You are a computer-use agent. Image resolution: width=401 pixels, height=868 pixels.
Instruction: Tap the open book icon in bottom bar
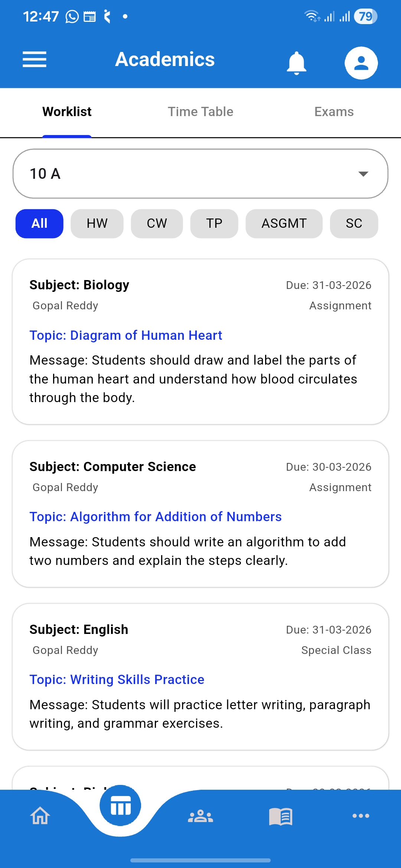point(281,816)
